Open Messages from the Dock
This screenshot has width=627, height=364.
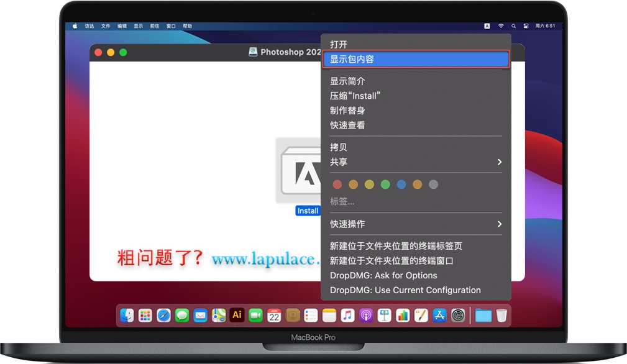182,315
